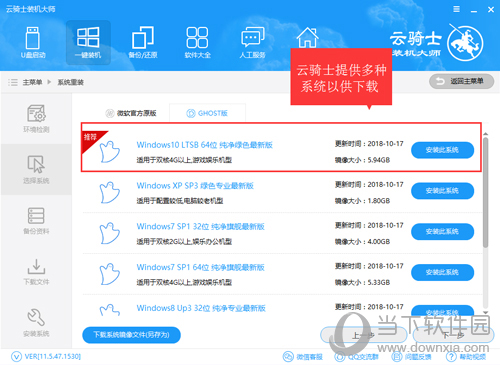
Task: Click 适用于配置较低电脑较老机型 description
Action: coord(180,201)
